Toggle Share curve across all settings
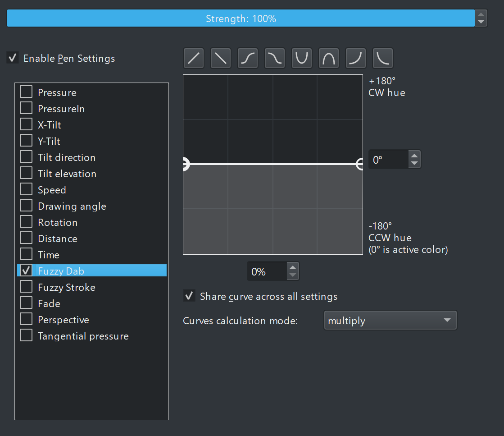This screenshot has width=504, height=436. point(190,296)
